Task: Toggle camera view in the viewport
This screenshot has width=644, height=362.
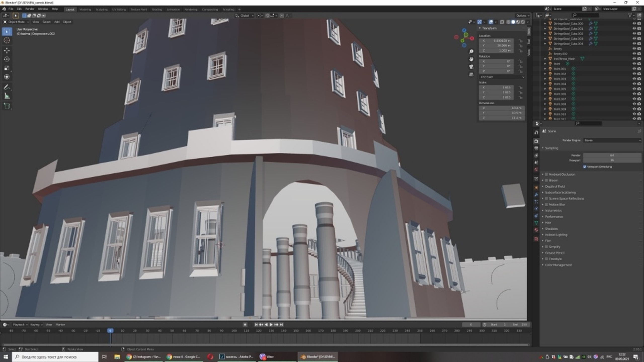Action: tap(471, 67)
